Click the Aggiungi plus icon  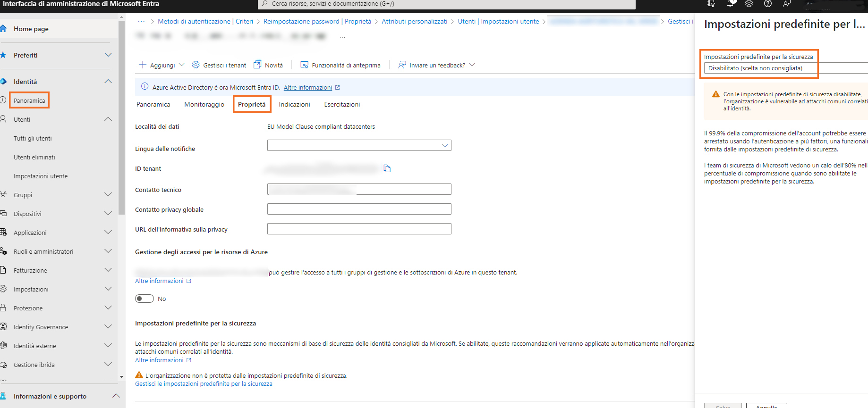coord(142,65)
